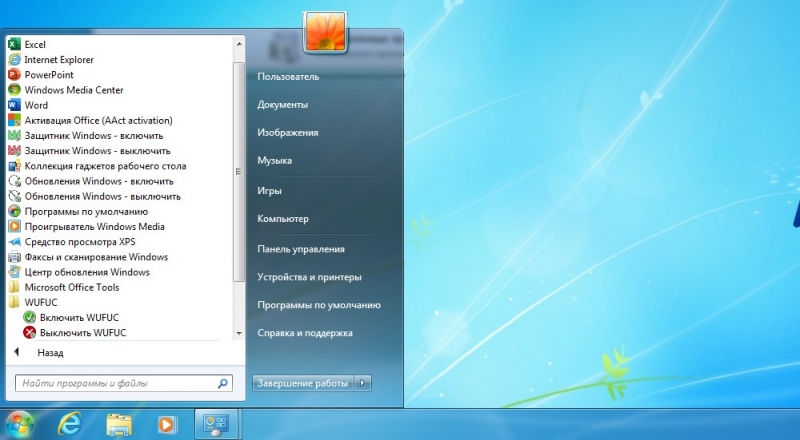800x440 pixels.
Task: Click Коллекция гаджетов рабочего стола text
Action: tap(105, 166)
